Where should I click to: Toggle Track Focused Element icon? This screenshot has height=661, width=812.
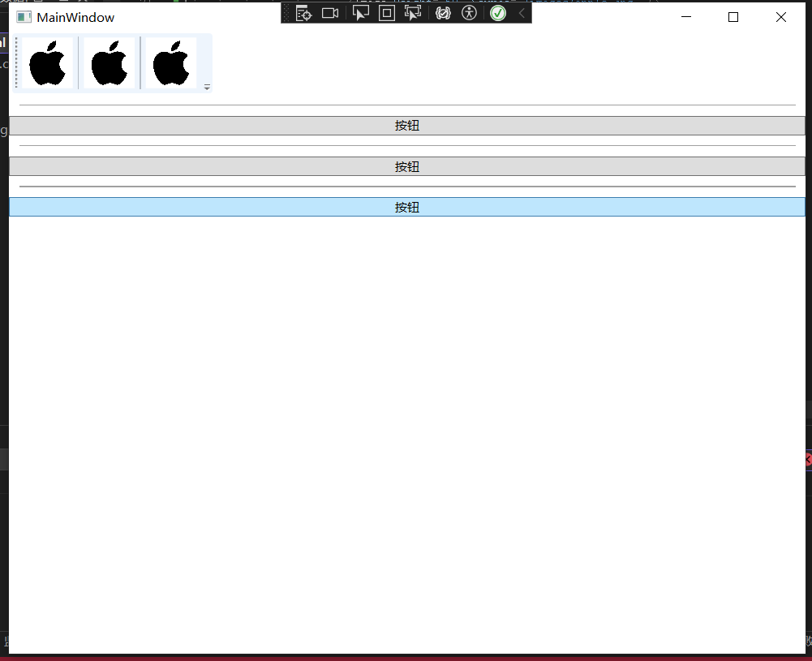[x=413, y=14]
